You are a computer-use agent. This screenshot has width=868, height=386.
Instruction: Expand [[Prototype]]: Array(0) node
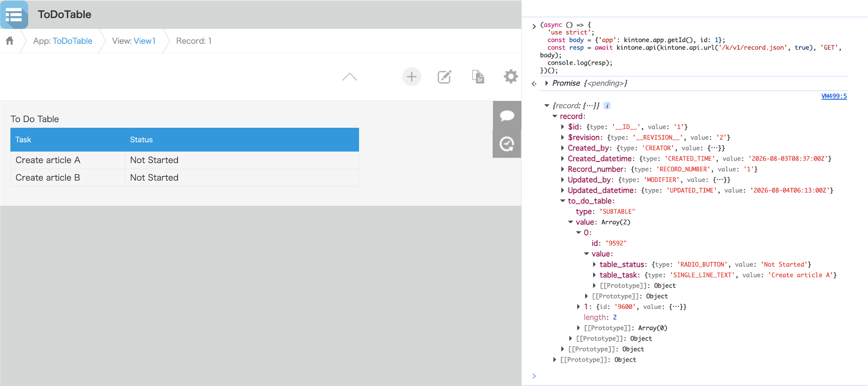(578, 328)
